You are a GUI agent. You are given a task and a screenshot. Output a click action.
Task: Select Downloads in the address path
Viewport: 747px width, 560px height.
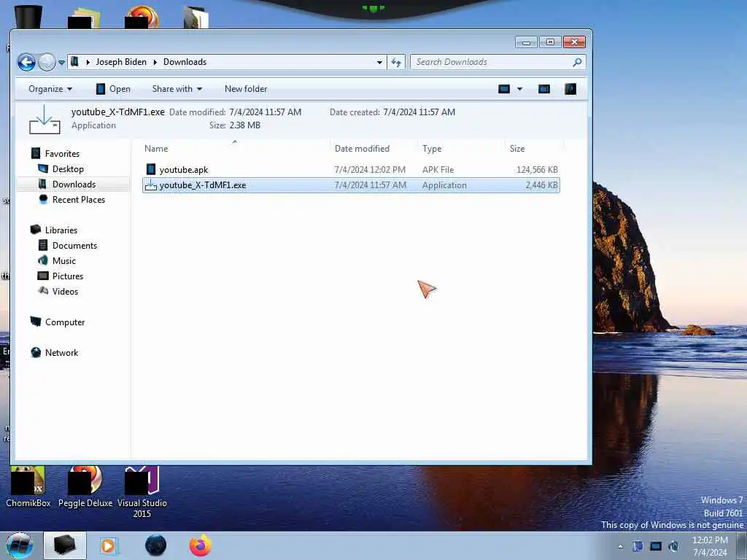click(x=185, y=62)
